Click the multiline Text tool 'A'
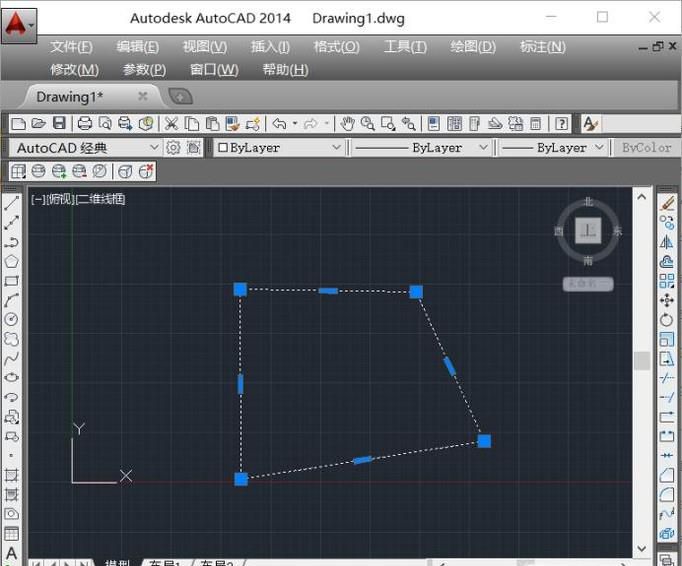The image size is (682, 566). (12, 552)
